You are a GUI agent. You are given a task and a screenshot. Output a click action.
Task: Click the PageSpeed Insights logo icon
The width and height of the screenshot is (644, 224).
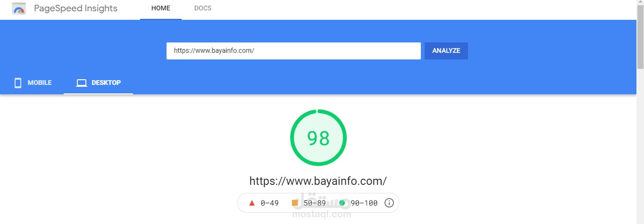pyautogui.click(x=19, y=8)
